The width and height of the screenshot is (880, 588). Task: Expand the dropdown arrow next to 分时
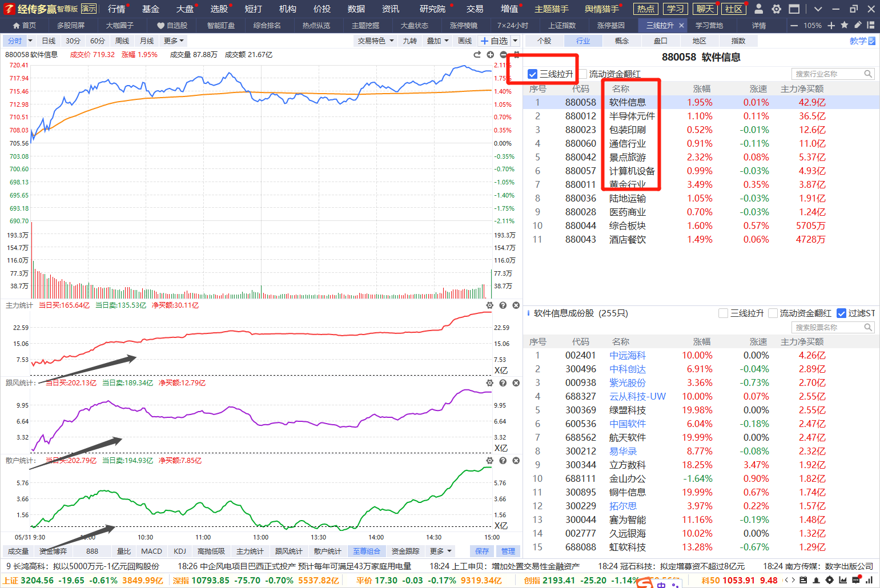pos(30,41)
